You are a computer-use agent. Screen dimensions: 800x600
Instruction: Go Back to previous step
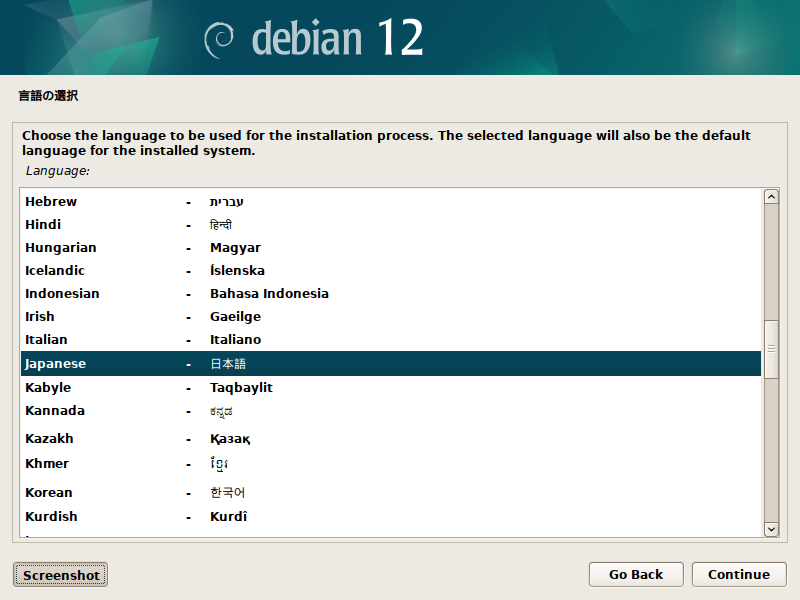(x=636, y=574)
